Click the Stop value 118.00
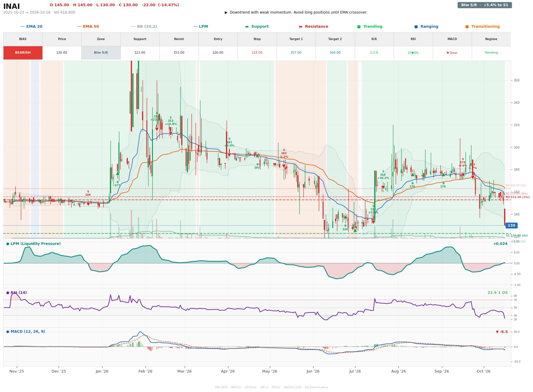The width and height of the screenshot is (533, 392). point(257,53)
